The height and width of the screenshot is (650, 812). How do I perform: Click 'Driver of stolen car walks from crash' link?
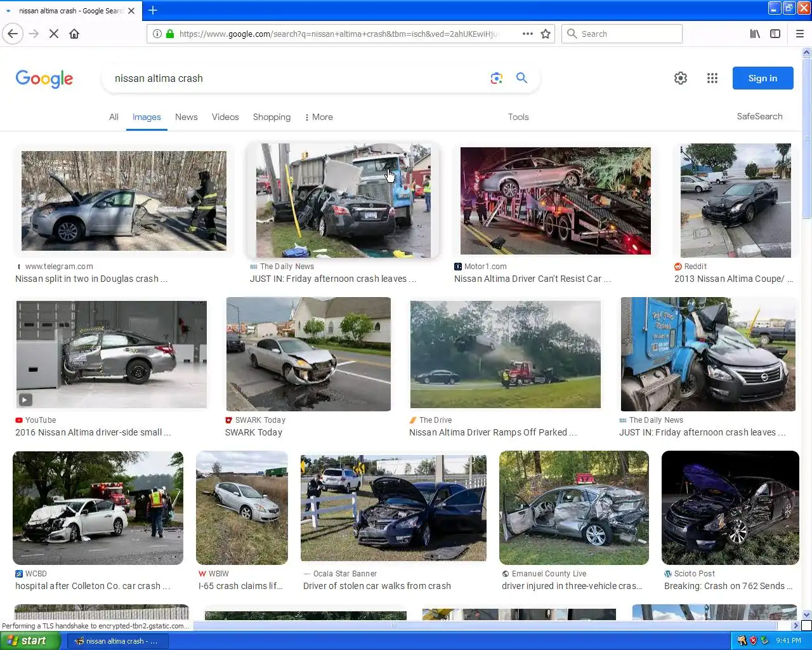[x=377, y=586]
